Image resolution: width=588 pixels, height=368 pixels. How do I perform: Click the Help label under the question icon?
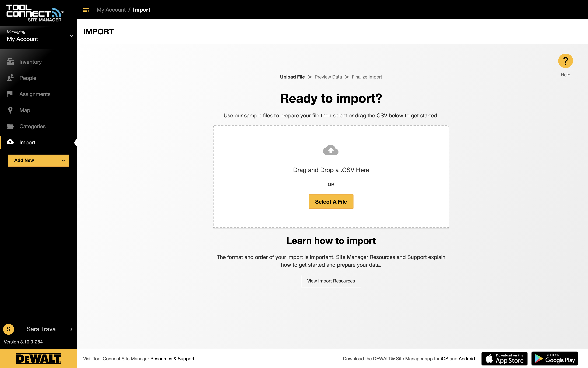pyautogui.click(x=565, y=75)
